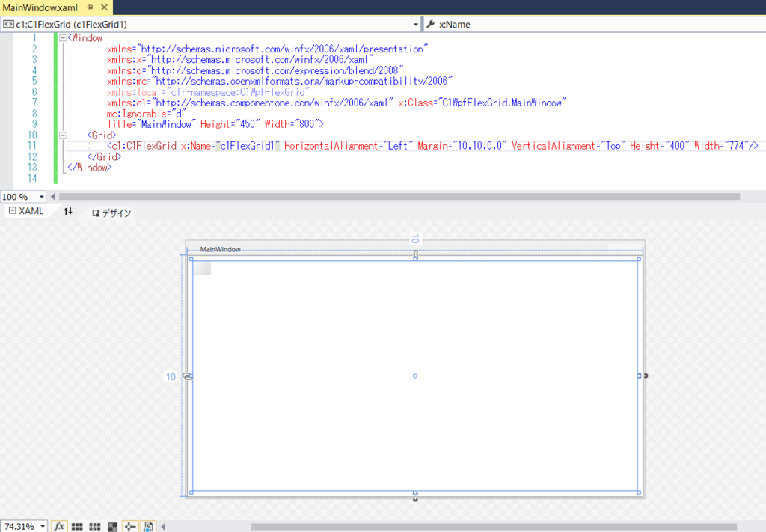The height and width of the screenshot is (532, 766).
Task: Pin the MainWindow.xaml tab
Action: [x=90, y=7]
